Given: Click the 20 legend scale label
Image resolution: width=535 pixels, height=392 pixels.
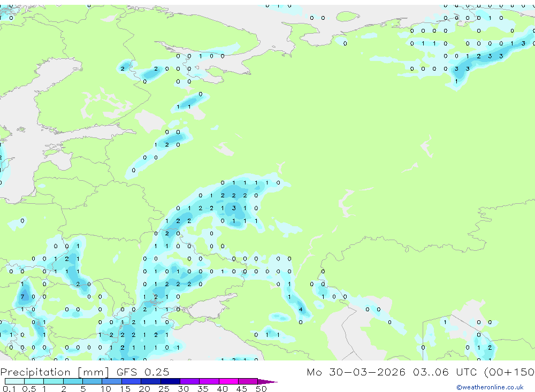Looking at the screenshot, I should [x=144, y=389].
